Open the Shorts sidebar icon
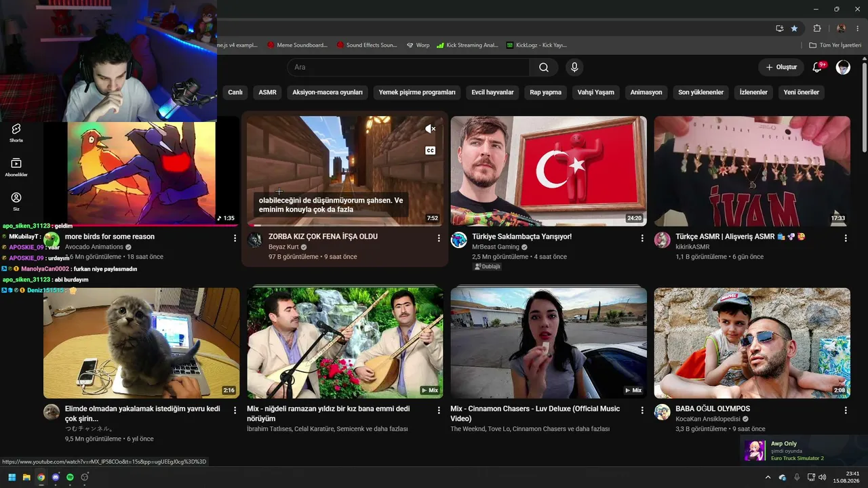 [x=16, y=132]
